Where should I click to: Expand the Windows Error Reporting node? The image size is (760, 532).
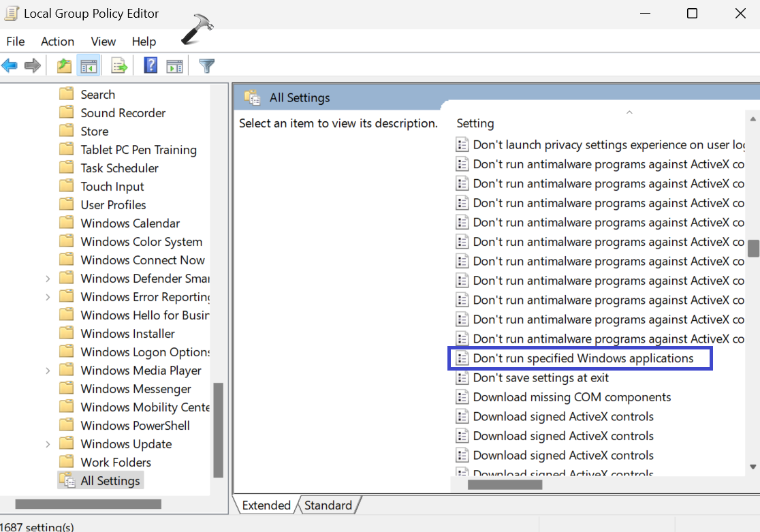click(x=48, y=297)
